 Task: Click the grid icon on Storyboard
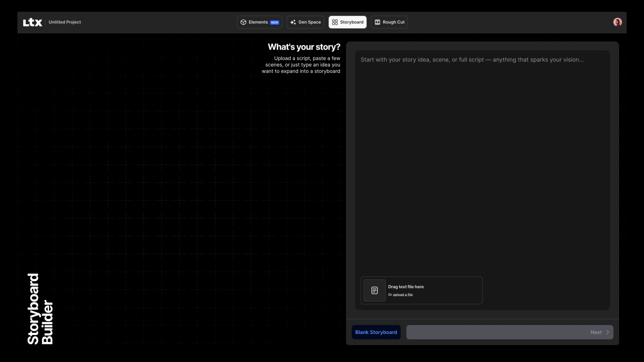[x=335, y=22]
